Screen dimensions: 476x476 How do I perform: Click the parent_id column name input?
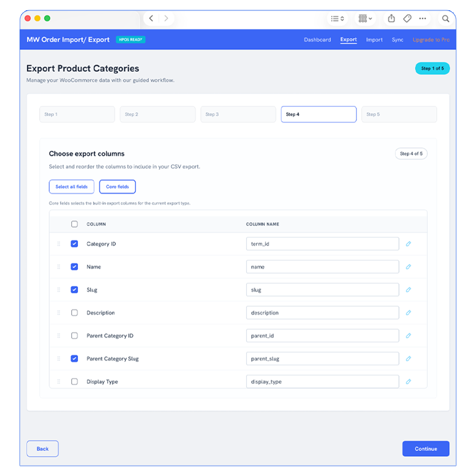(323, 335)
